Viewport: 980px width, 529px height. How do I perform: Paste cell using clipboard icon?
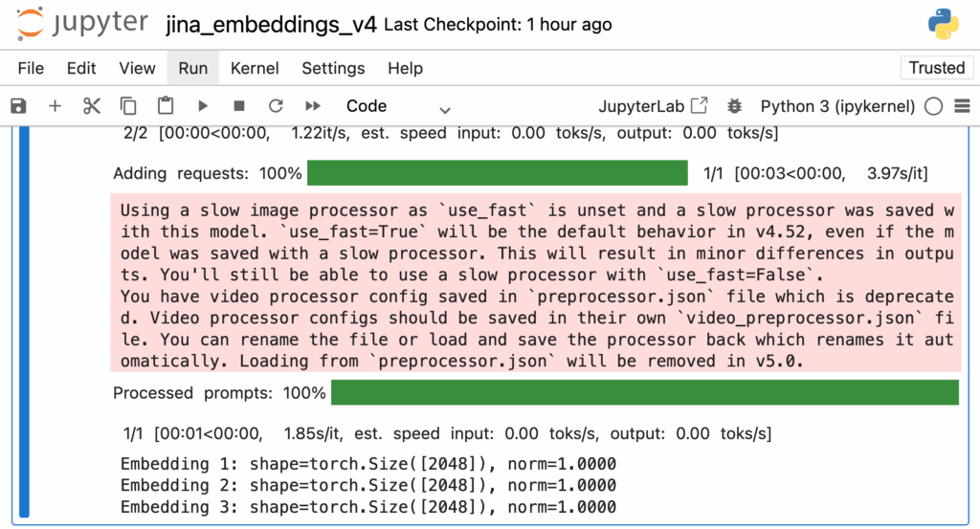166,106
